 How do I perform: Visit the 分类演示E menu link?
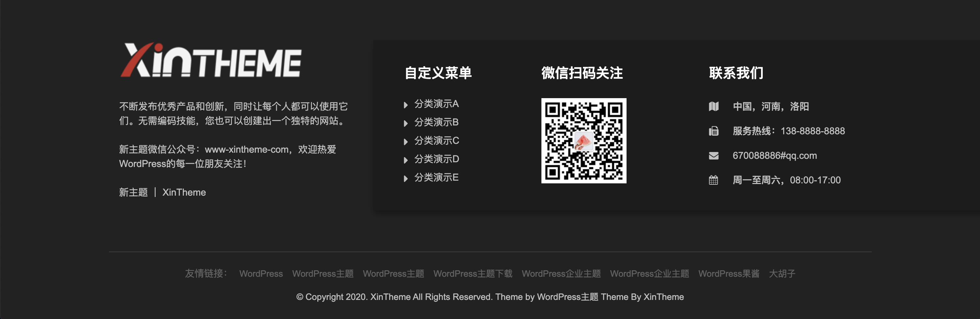coord(436,177)
